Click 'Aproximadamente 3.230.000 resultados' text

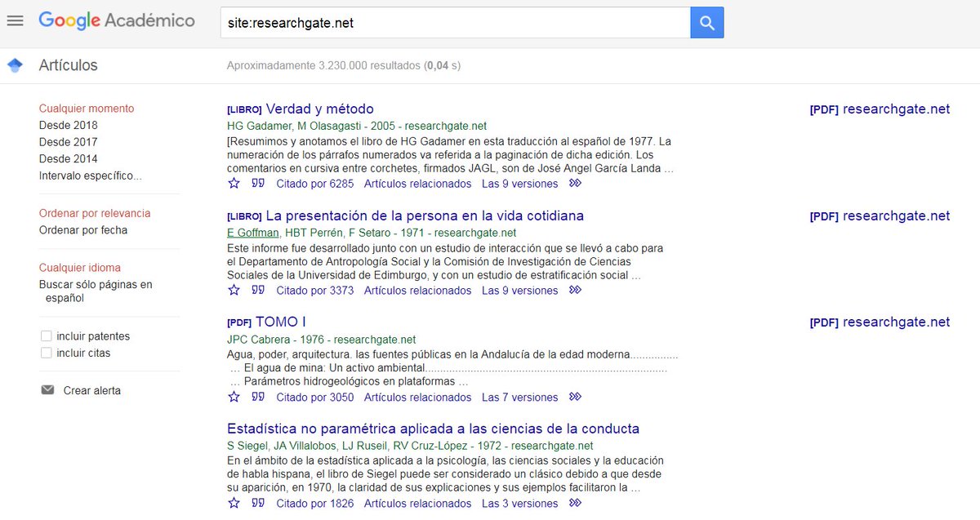click(x=344, y=65)
